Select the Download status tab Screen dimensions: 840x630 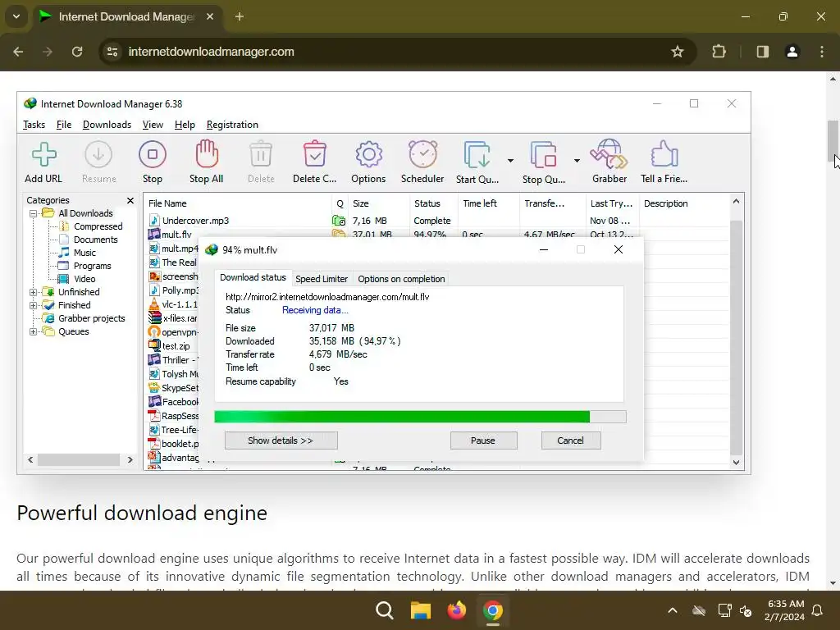(x=253, y=277)
